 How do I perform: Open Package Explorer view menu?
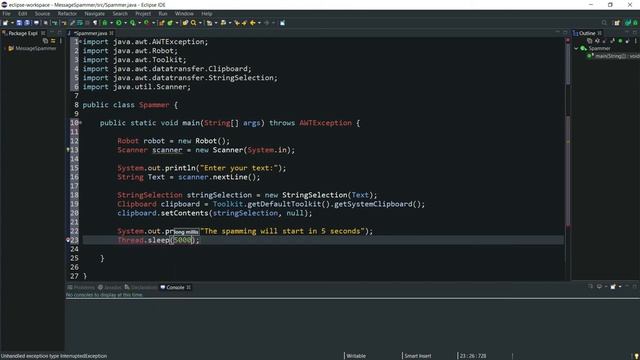[61, 41]
